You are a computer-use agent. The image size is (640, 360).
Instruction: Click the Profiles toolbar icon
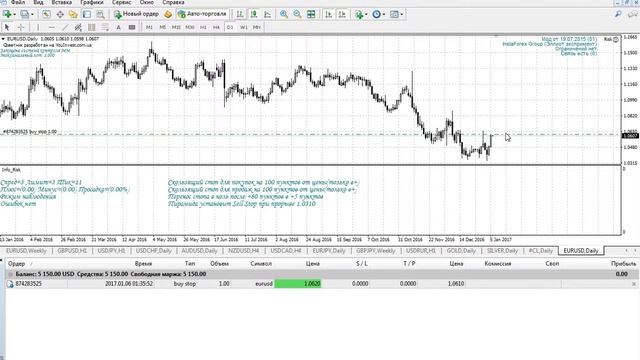click(x=25, y=14)
